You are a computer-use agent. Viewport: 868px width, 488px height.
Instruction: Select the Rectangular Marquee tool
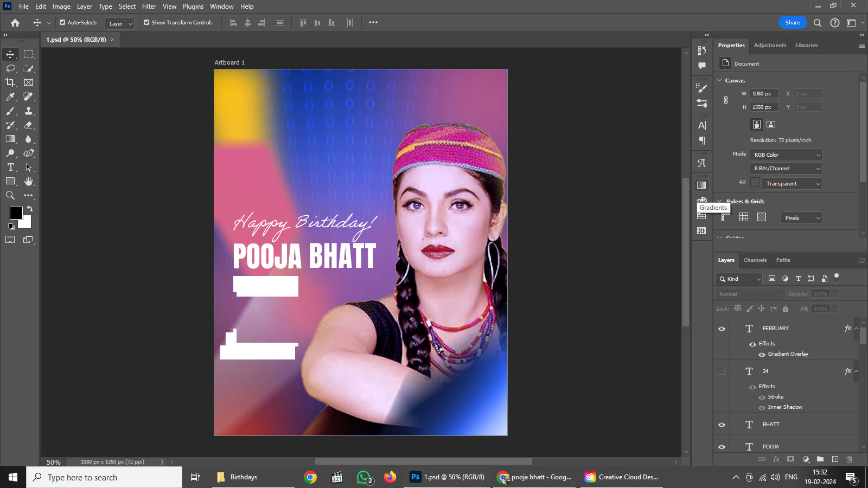tap(28, 54)
